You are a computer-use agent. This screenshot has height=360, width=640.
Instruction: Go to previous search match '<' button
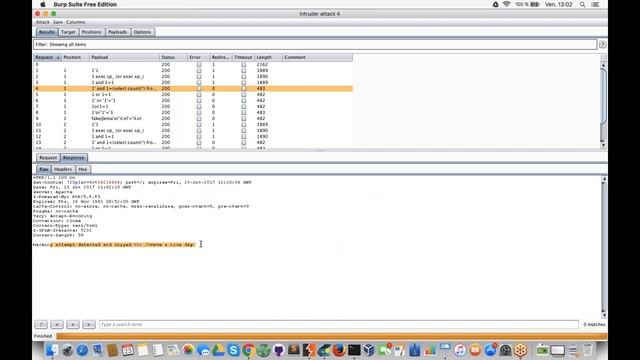click(57, 324)
